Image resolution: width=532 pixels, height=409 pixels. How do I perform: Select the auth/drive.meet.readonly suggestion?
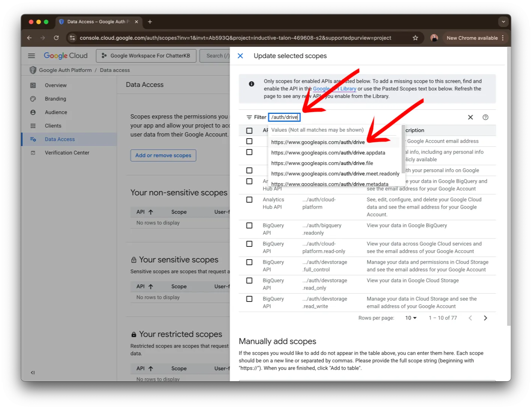334,174
